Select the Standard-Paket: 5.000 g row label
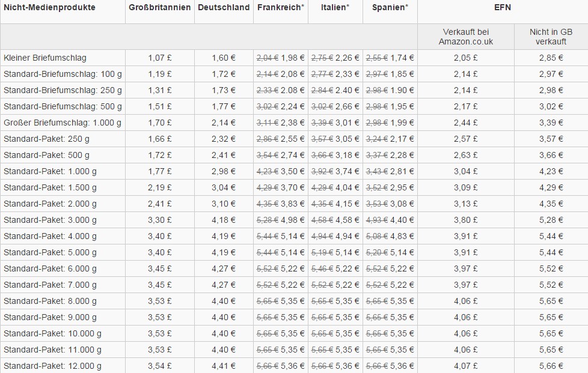588x373 pixels. [50, 252]
